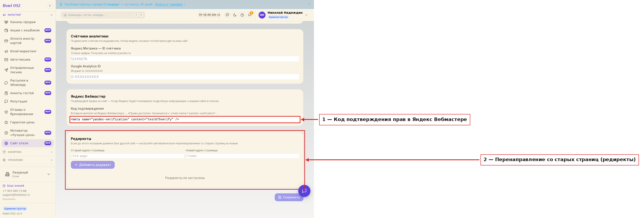Select Сайт отеля in the sidebar

[x=28, y=143]
